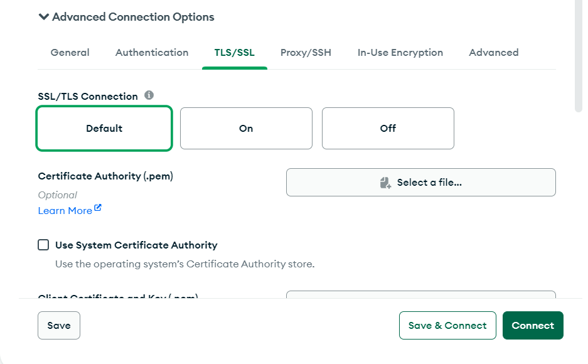Image resolution: width=588 pixels, height=364 pixels.
Task: Turn SSL/TLS Connection Off
Action: (x=388, y=129)
